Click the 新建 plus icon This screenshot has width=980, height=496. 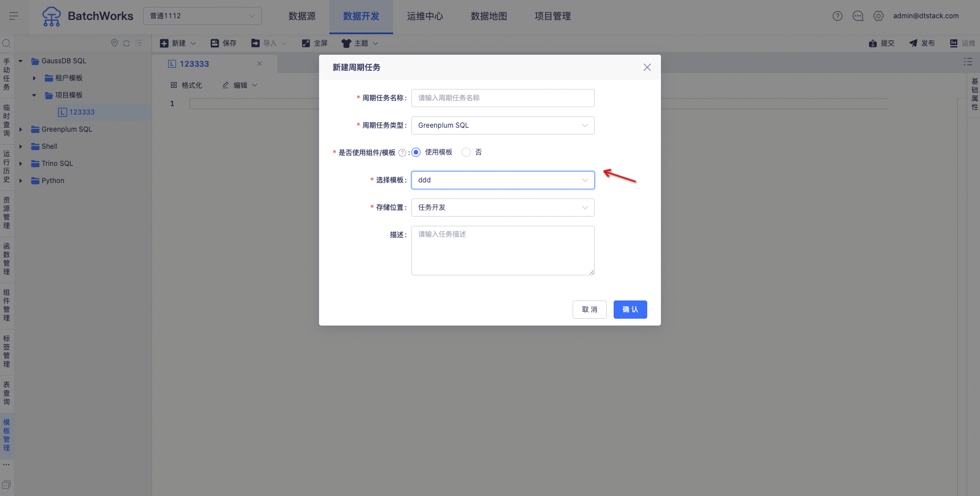pos(164,43)
